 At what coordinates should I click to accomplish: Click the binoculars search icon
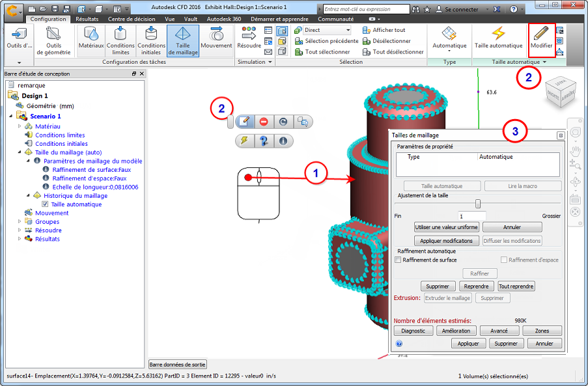415,9
